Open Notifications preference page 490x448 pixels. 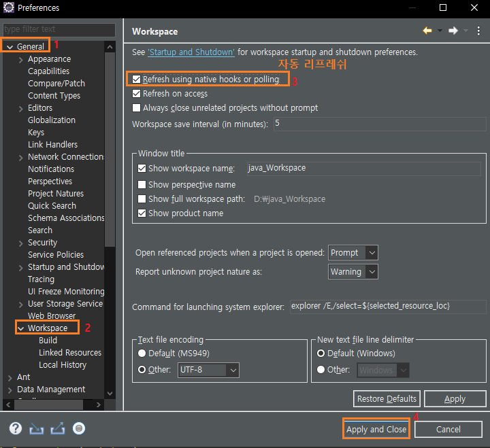(x=51, y=169)
